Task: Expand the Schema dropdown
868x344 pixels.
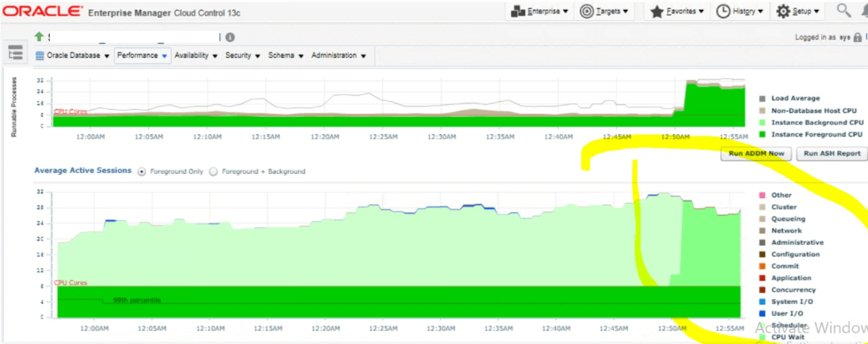Action: (286, 56)
